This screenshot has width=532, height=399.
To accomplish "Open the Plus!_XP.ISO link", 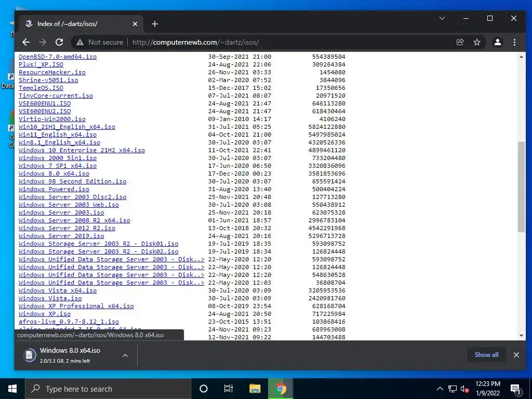I will (x=41, y=64).
